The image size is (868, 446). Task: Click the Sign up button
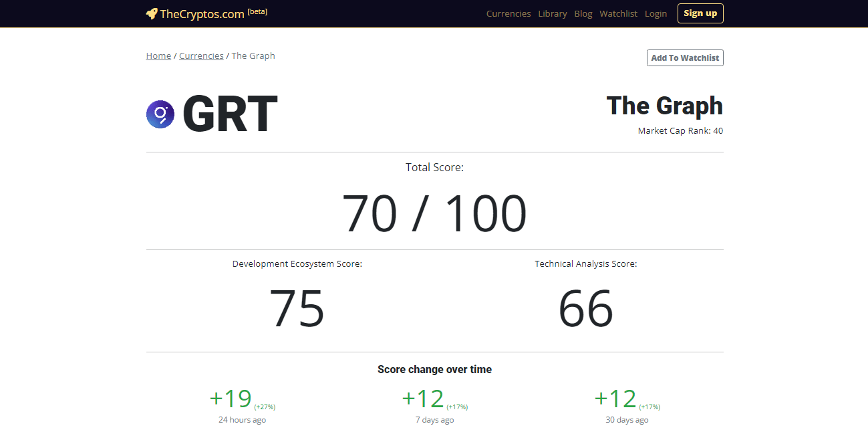point(700,13)
